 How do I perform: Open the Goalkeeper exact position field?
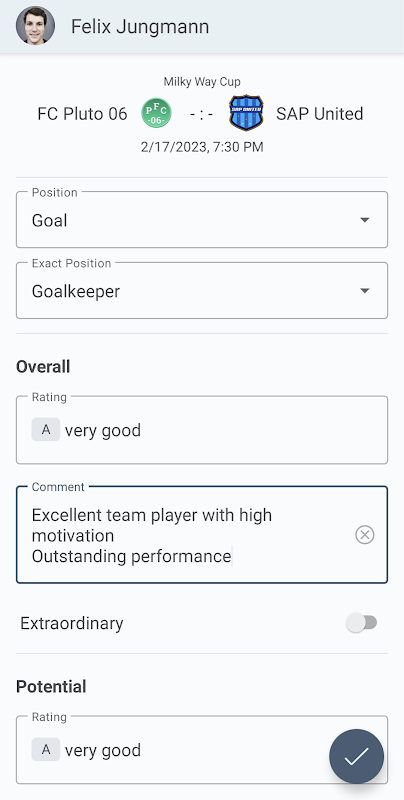202,291
